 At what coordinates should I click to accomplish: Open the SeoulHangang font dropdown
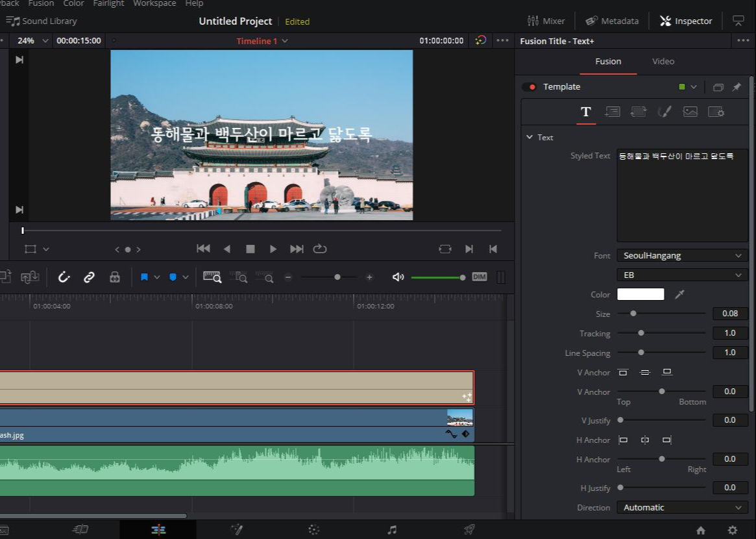coord(681,256)
